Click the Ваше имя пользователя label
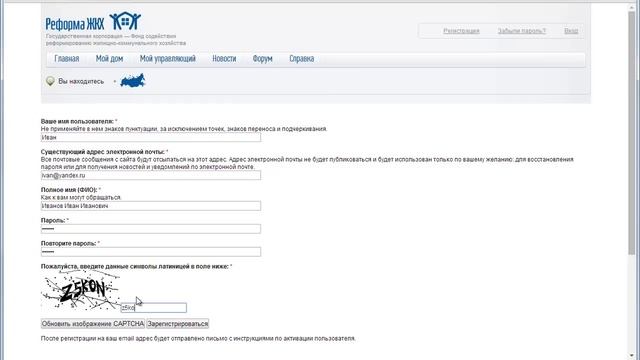The width and height of the screenshot is (640, 360). tap(77, 121)
